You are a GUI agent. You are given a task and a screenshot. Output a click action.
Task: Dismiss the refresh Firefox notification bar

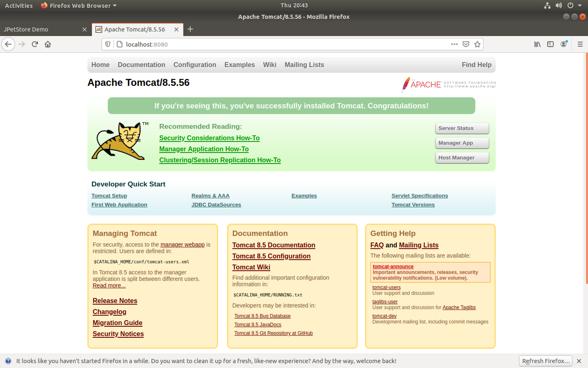[x=579, y=361]
